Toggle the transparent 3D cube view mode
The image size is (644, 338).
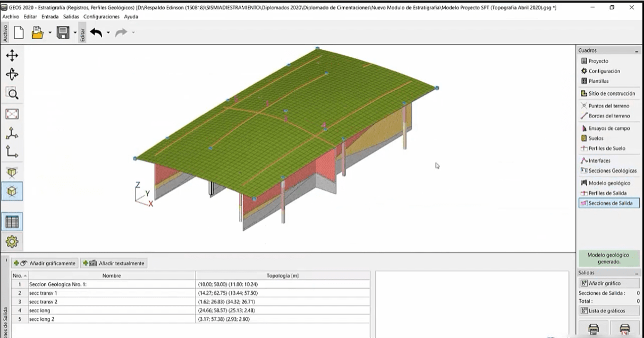tap(12, 172)
